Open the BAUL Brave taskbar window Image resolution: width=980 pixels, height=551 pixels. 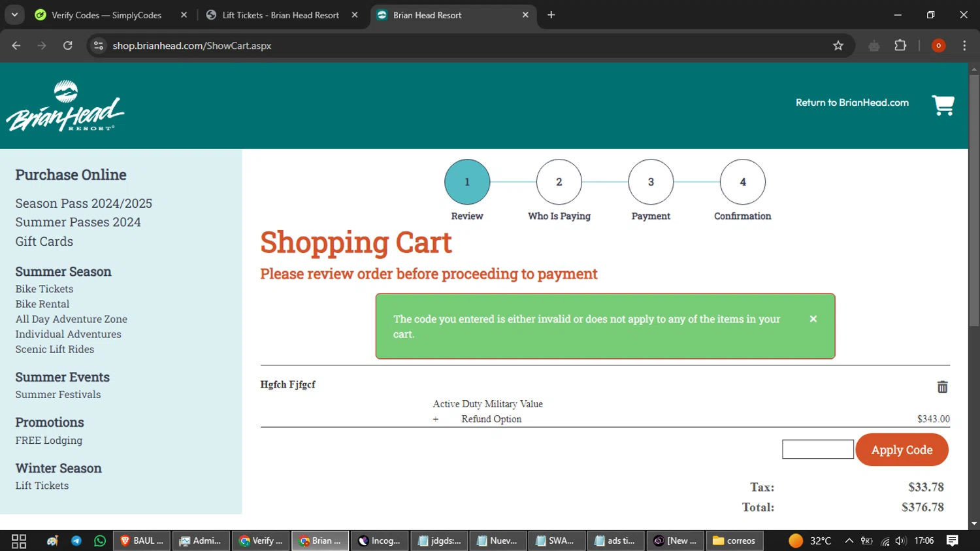click(142, 541)
